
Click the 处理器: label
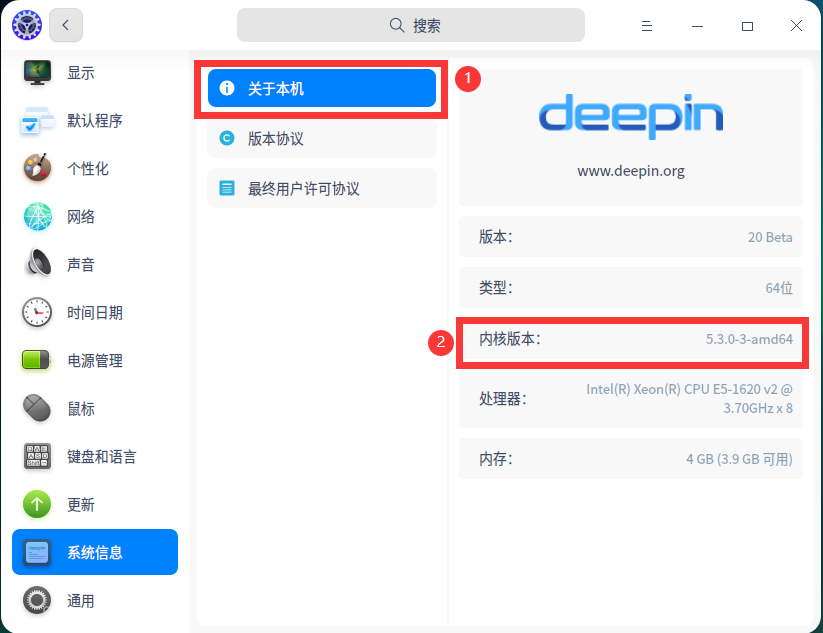tap(502, 399)
